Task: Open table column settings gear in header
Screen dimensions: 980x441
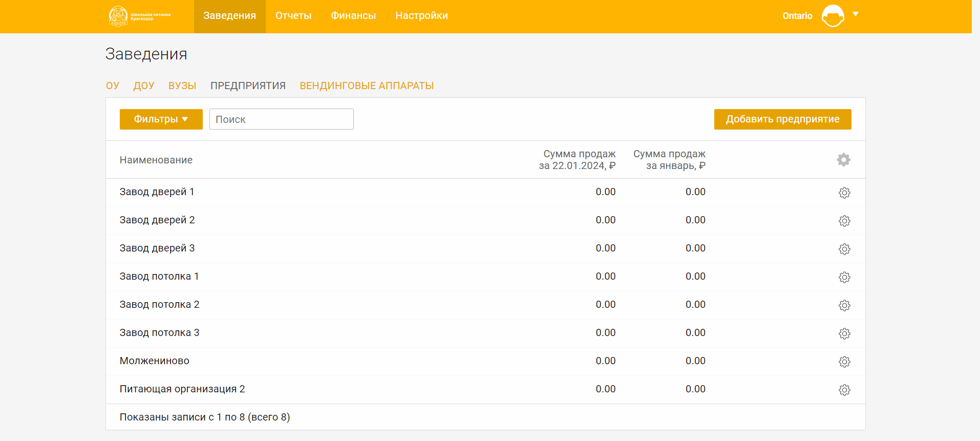Action: point(843,160)
